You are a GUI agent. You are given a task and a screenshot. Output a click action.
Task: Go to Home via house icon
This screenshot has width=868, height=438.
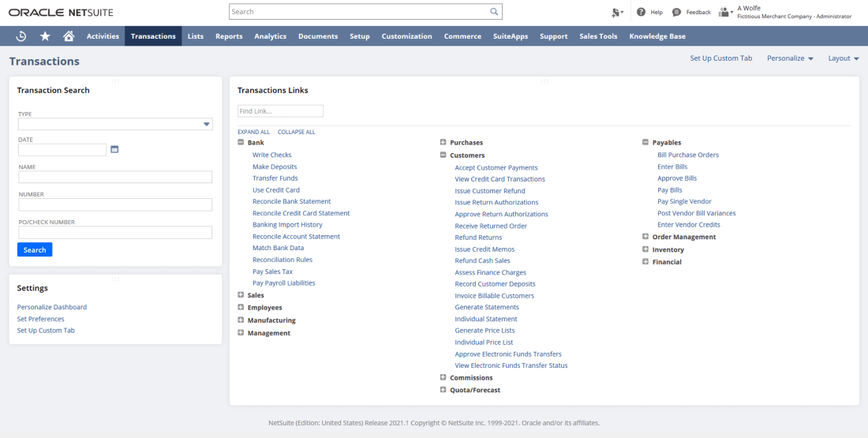[69, 36]
